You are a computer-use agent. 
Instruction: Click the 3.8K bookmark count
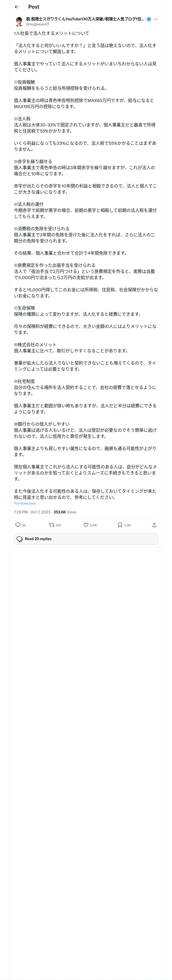[x=127, y=525]
